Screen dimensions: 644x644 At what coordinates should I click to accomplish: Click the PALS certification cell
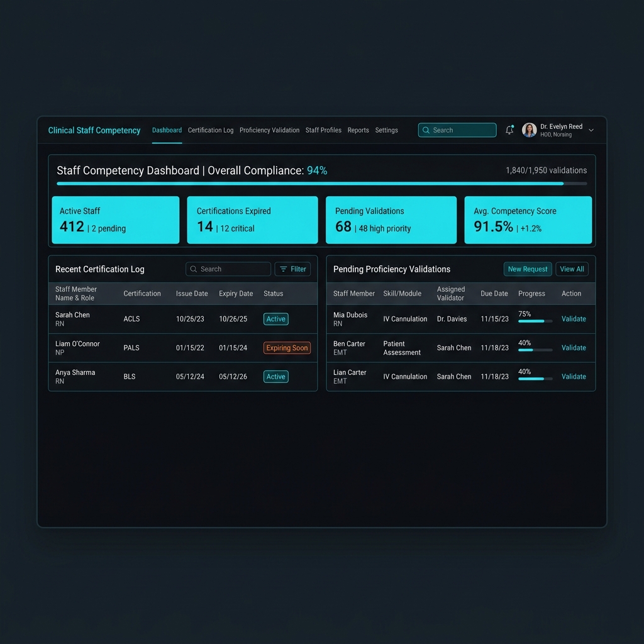(x=131, y=347)
